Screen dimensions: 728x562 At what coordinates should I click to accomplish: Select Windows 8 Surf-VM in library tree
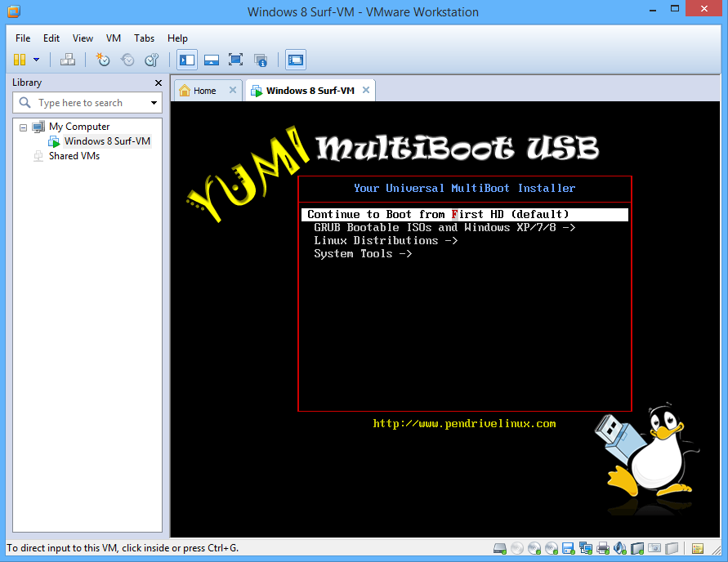pyautogui.click(x=107, y=141)
